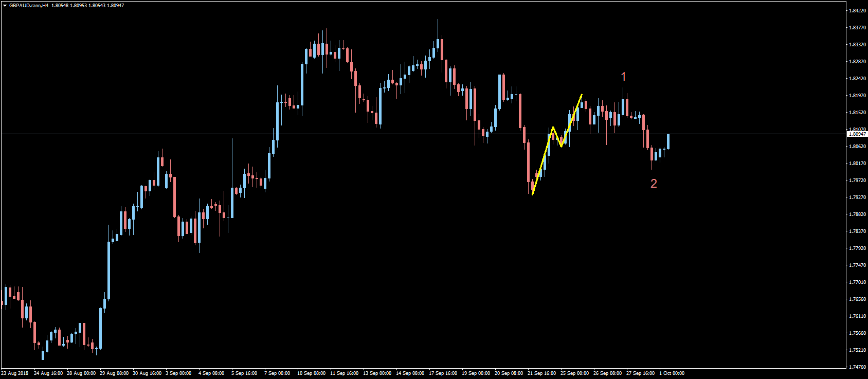Click the 25 Sep 00:00 time label
868x379 pixels.
pyautogui.click(x=575, y=373)
